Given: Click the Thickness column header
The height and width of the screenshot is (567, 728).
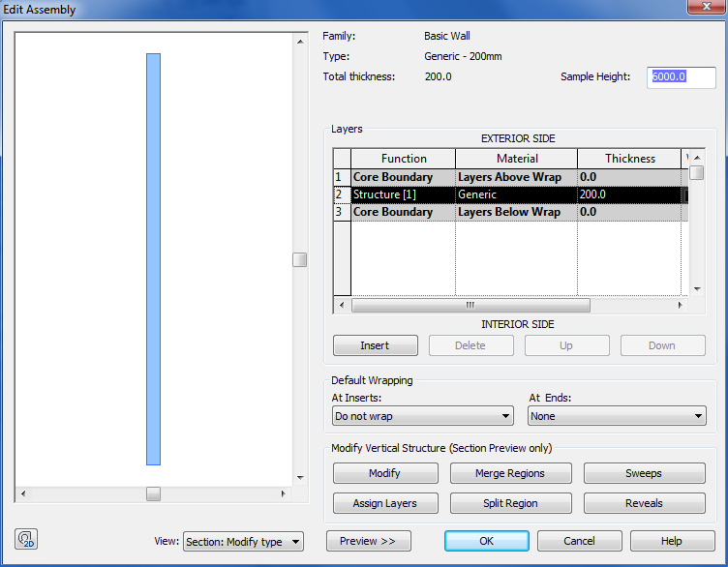Looking at the screenshot, I should tap(629, 159).
